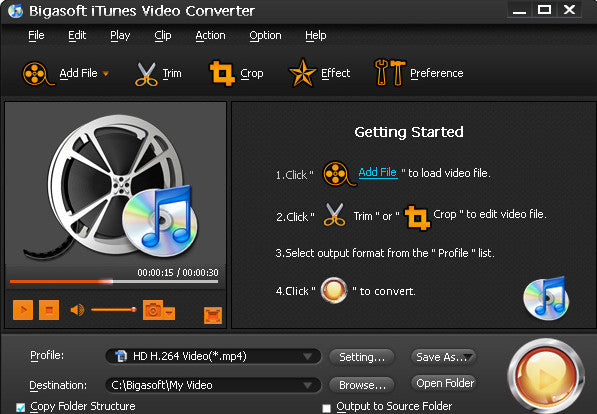The height and width of the screenshot is (414, 597).
Task: Open the Trim scissors tool
Action: [146, 74]
